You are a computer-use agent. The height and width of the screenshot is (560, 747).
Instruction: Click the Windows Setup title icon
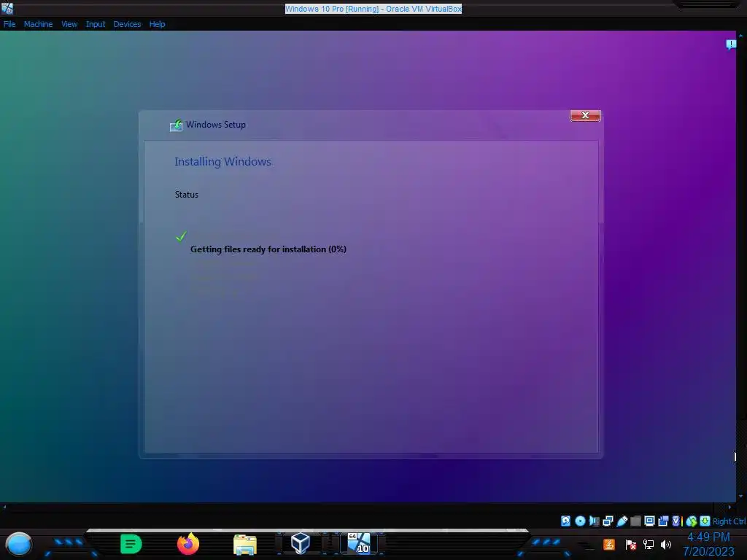(177, 125)
